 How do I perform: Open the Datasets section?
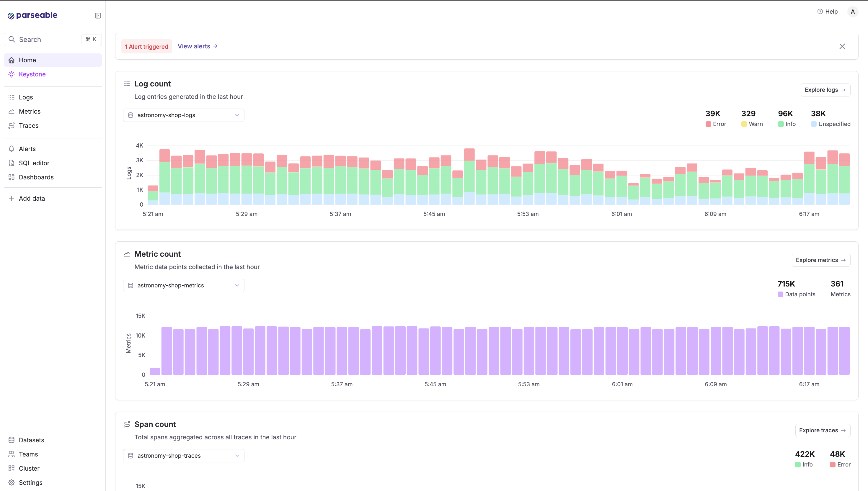tap(31, 440)
